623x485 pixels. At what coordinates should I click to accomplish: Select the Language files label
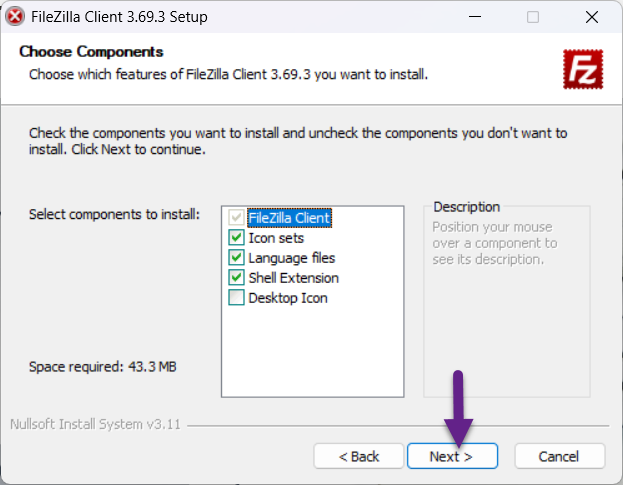click(x=292, y=258)
